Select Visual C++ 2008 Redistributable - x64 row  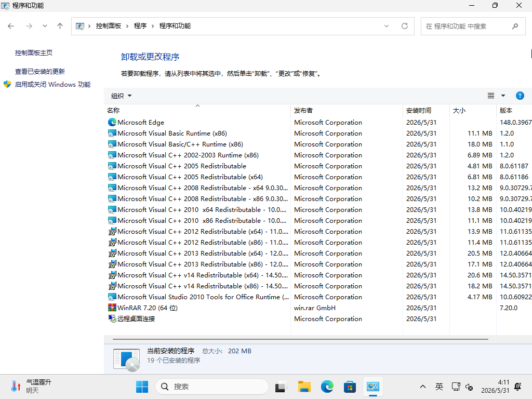(x=318, y=188)
